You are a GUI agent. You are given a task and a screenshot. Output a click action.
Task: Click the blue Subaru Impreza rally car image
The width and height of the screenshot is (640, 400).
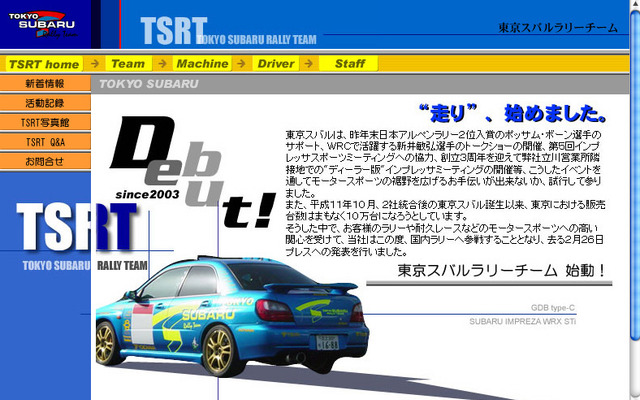point(232,315)
